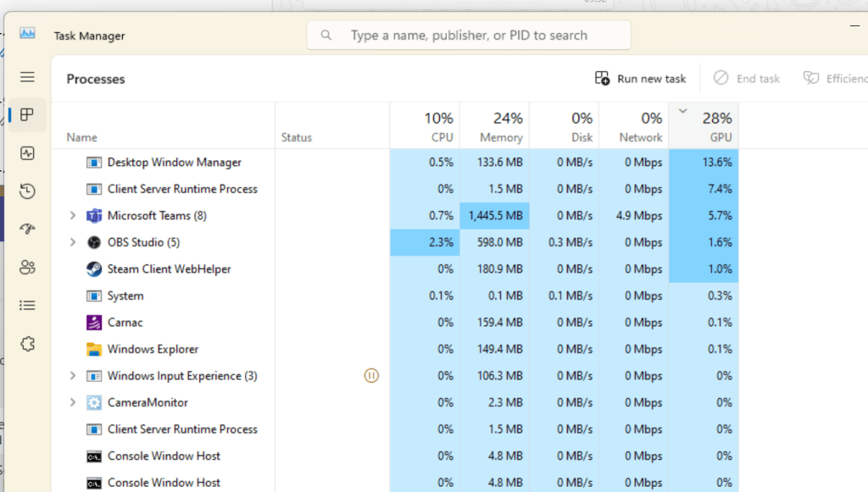Click the OBS Studio process icon

(94, 242)
